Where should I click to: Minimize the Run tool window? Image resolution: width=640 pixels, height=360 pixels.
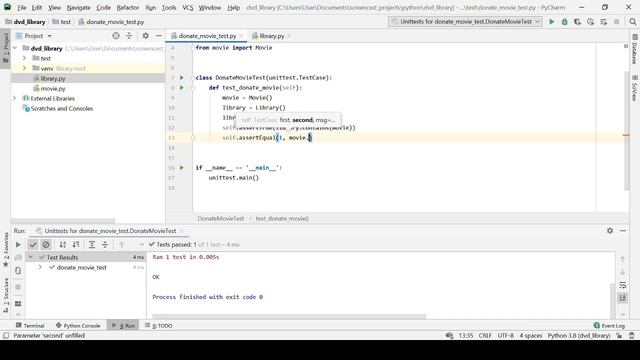tap(623, 231)
